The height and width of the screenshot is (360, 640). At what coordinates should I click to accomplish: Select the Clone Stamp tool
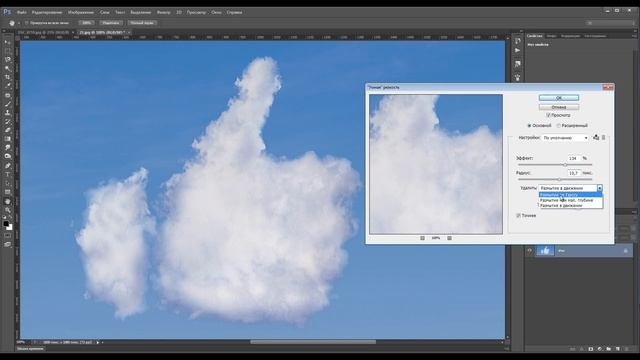point(7,113)
